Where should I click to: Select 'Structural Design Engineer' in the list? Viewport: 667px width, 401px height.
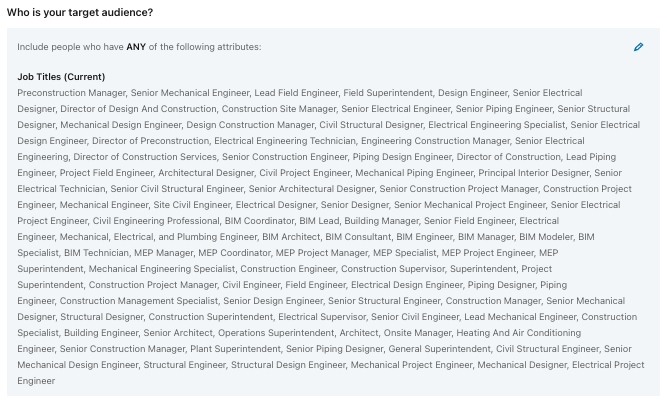(x=288, y=365)
